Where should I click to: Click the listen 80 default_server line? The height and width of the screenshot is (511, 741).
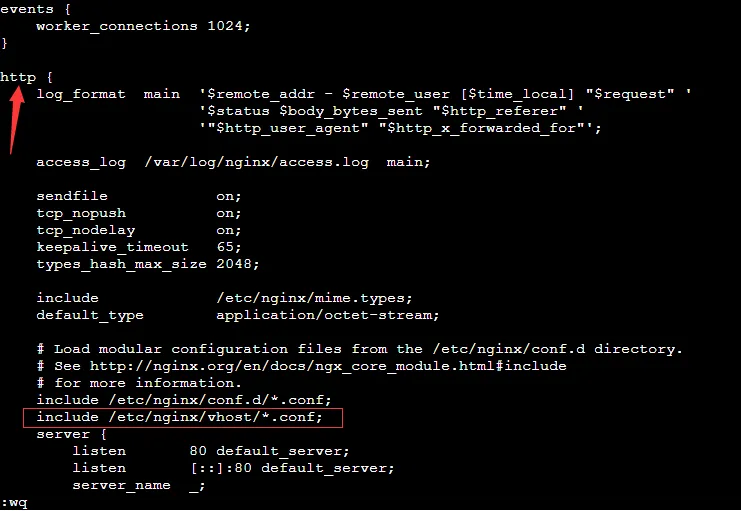click(x=210, y=451)
